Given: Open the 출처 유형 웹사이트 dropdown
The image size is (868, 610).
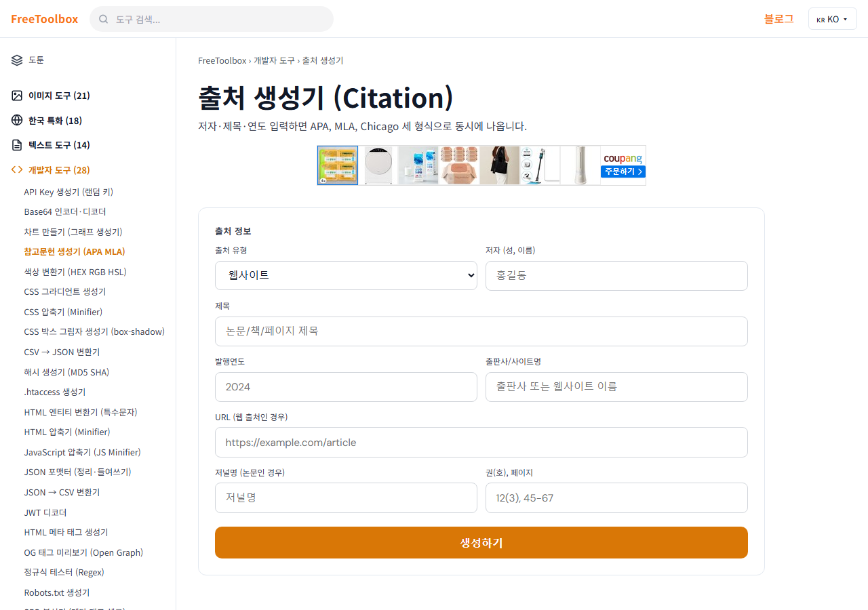Looking at the screenshot, I should pyautogui.click(x=346, y=275).
